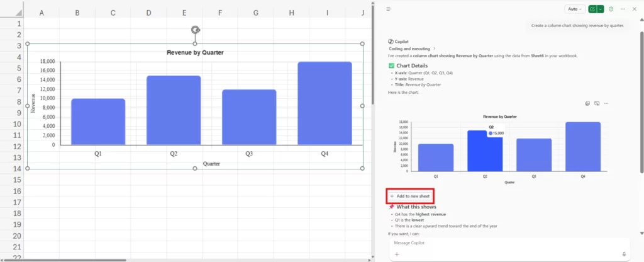Image resolution: width=644 pixels, height=262 pixels.
Task: Expand arrow next to green new chat button
Action: tap(600, 9)
